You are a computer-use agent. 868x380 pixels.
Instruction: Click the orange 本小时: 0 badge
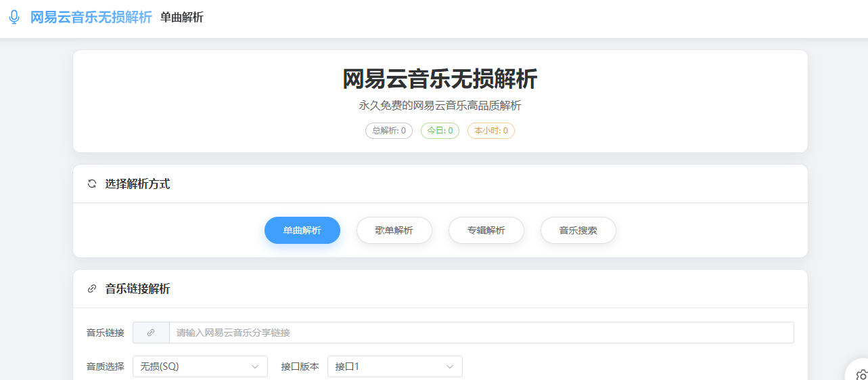pos(491,131)
